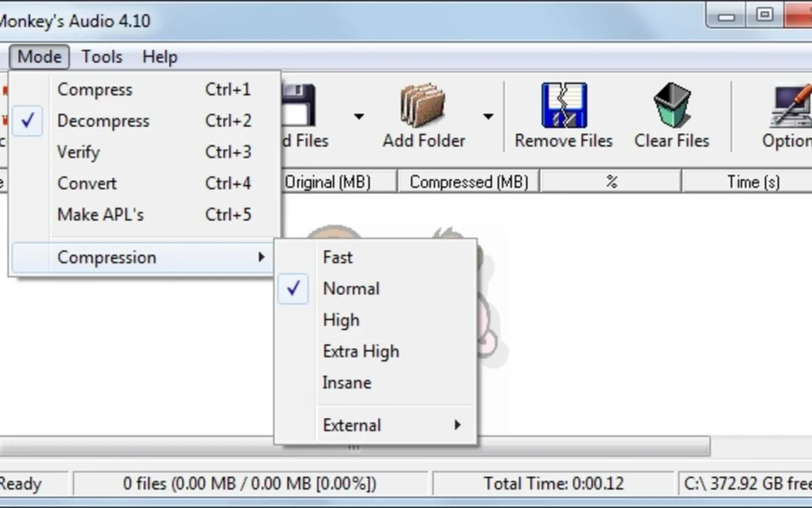
Task: Sort by Time (s) column header
Action: point(747,182)
